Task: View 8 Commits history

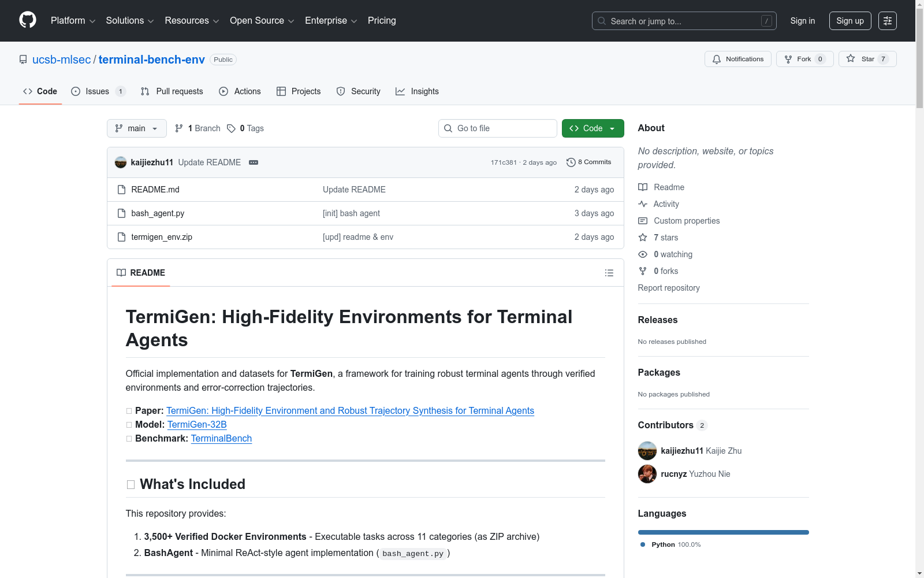Action: [589, 162]
